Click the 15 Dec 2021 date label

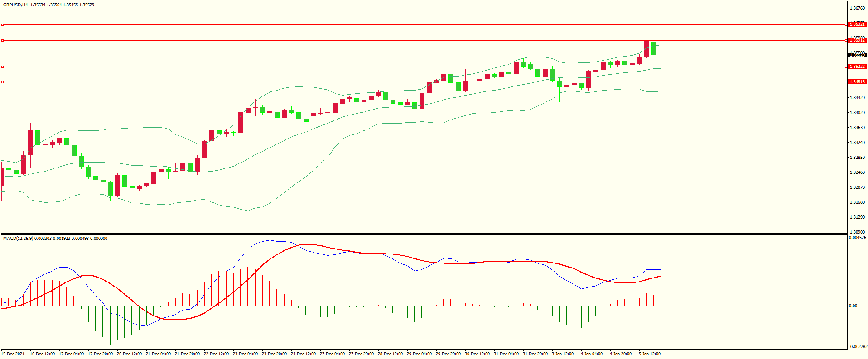(13, 354)
